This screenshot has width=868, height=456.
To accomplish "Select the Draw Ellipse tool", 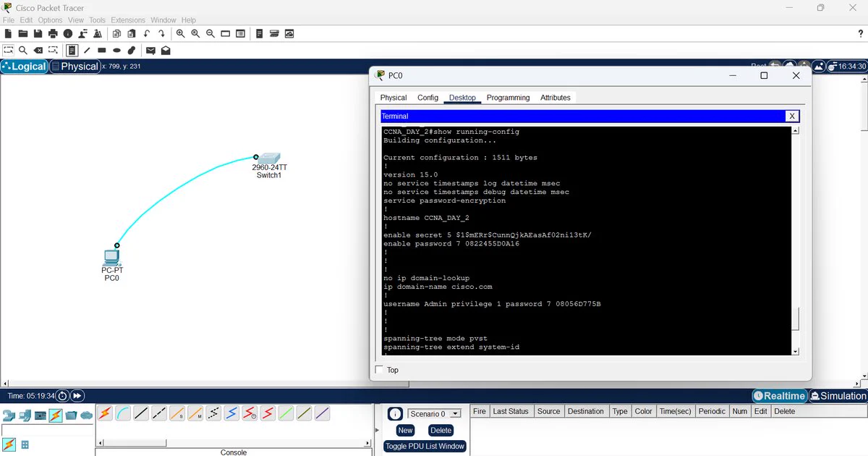I will pyautogui.click(x=116, y=50).
